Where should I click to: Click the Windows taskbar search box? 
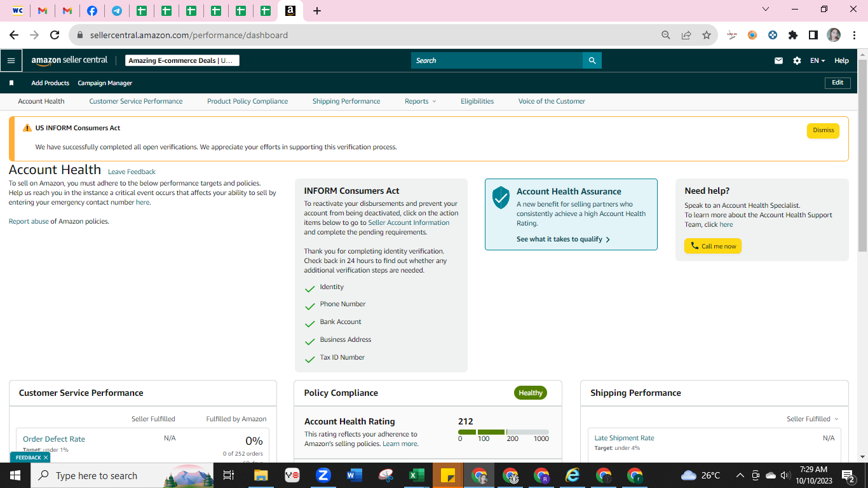[x=123, y=475]
